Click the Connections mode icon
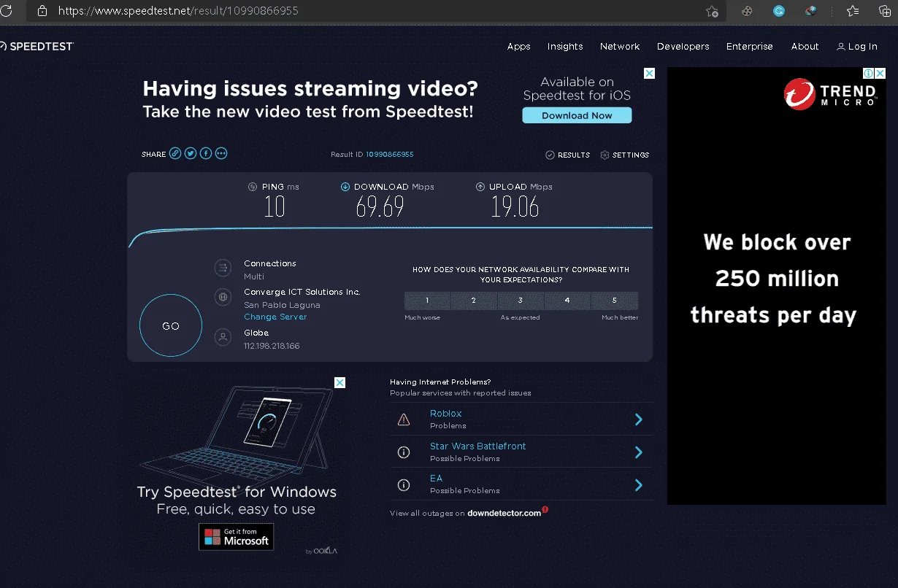 pyautogui.click(x=223, y=268)
